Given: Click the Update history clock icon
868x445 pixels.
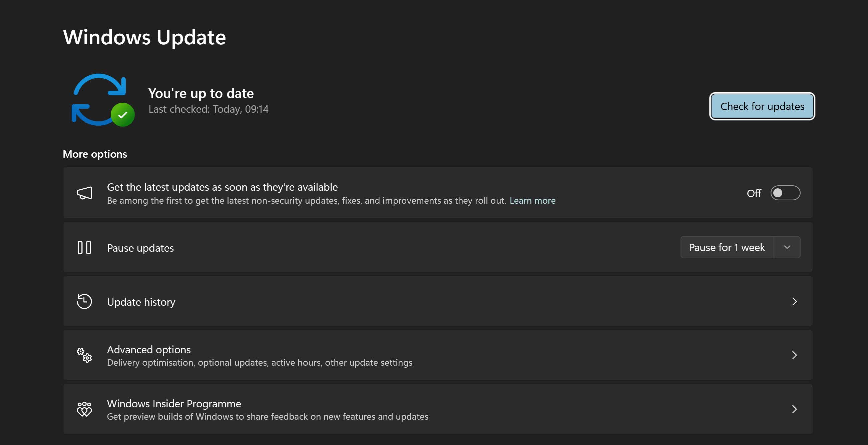Looking at the screenshot, I should click(84, 301).
